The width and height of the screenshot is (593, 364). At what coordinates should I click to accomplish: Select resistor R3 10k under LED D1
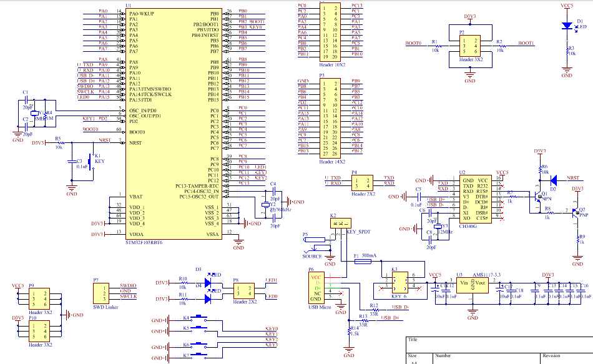coord(567,51)
